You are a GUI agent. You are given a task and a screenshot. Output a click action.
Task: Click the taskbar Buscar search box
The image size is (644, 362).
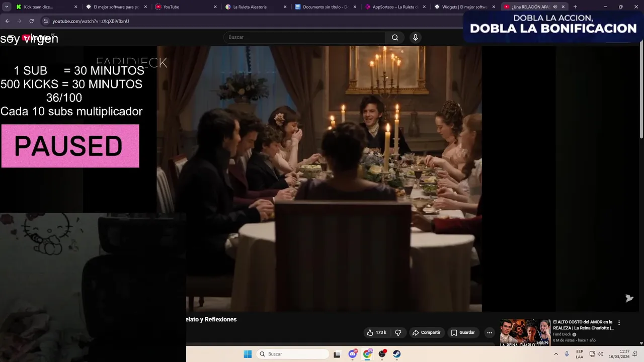tap(293, 354)
